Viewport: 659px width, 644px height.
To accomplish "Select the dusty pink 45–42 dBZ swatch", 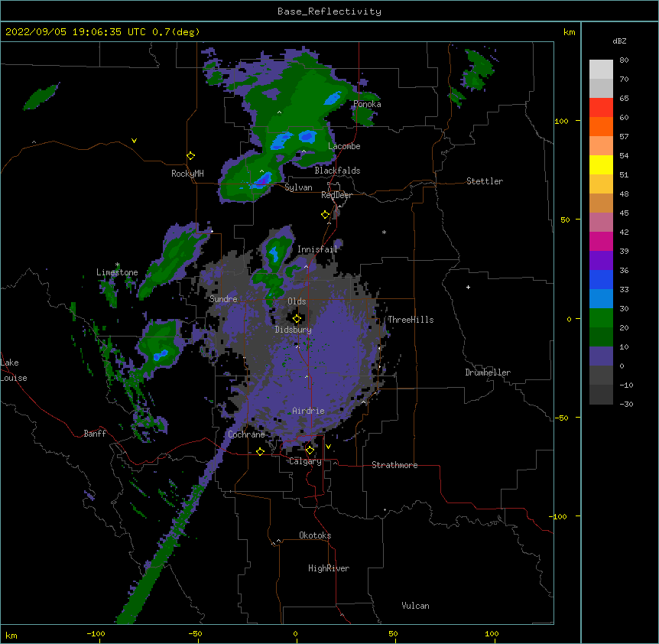I will pos(601,223).
